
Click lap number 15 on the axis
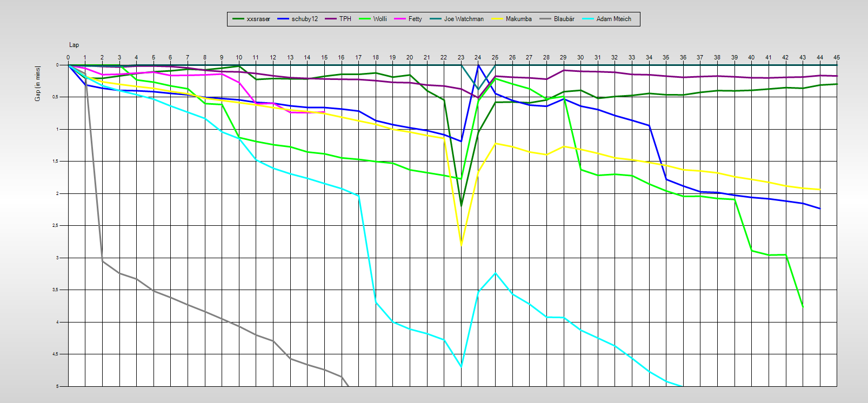[324, 57]
